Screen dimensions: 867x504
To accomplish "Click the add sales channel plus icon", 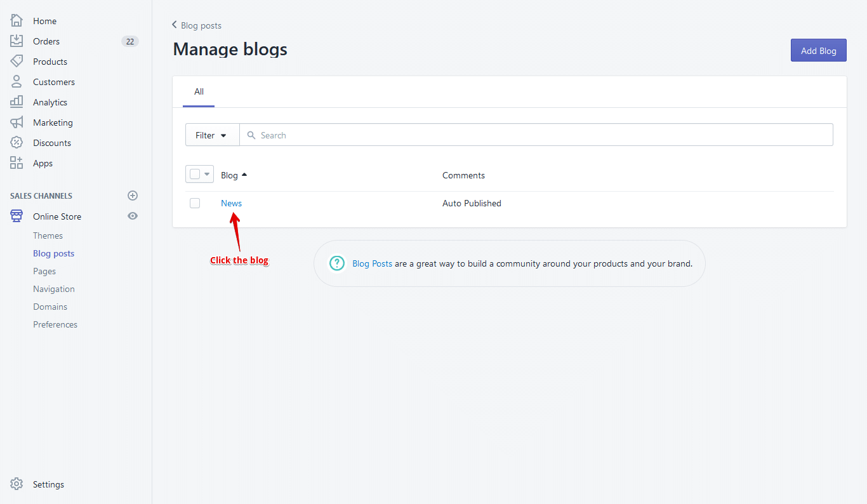I will click(x=133, y=196).
